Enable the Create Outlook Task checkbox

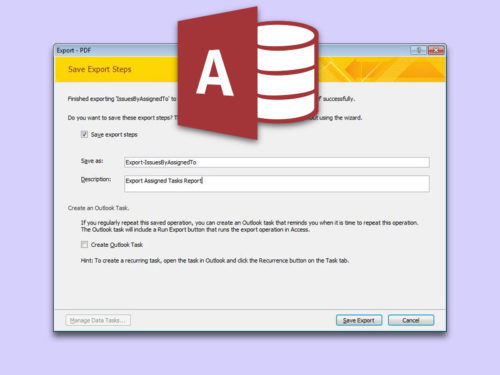[x=84, y=245]
